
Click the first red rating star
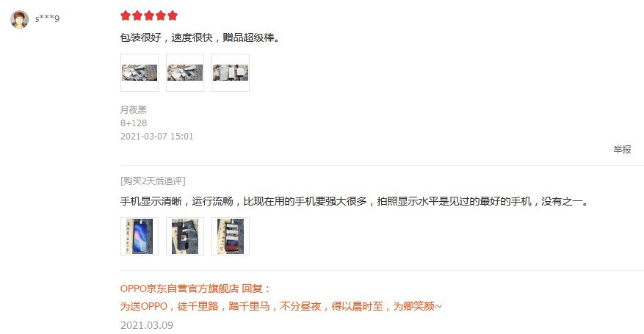pos(126,15)
